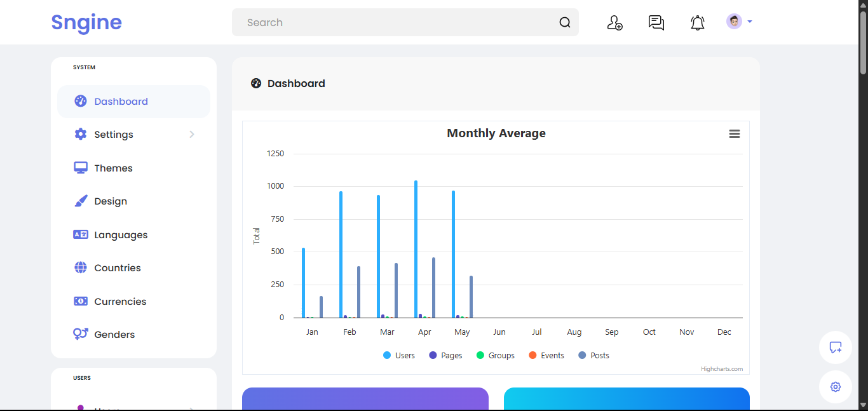Click the March Posts bar

pos(397,290)
